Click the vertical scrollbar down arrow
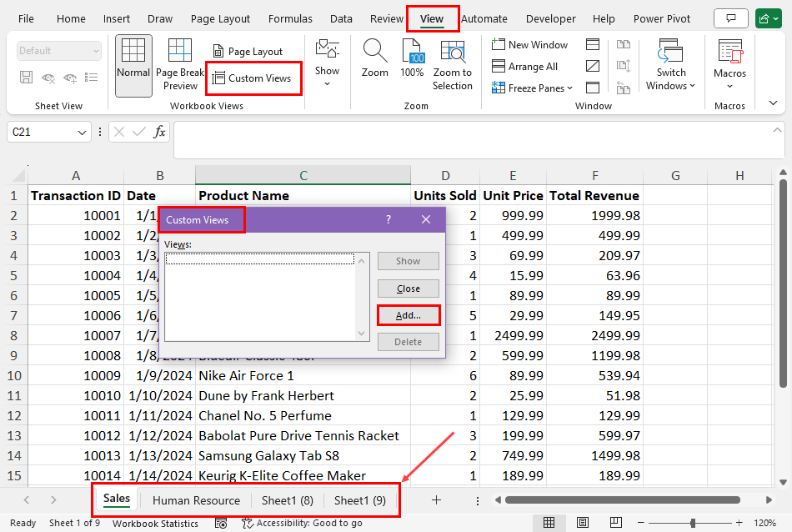792x532 pixels. (783, 482)
